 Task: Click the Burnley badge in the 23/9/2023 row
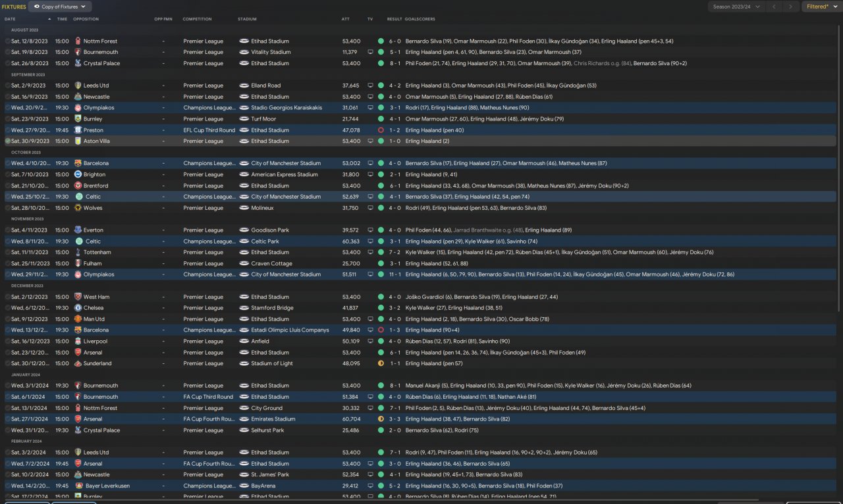click(x=78, y=119)
